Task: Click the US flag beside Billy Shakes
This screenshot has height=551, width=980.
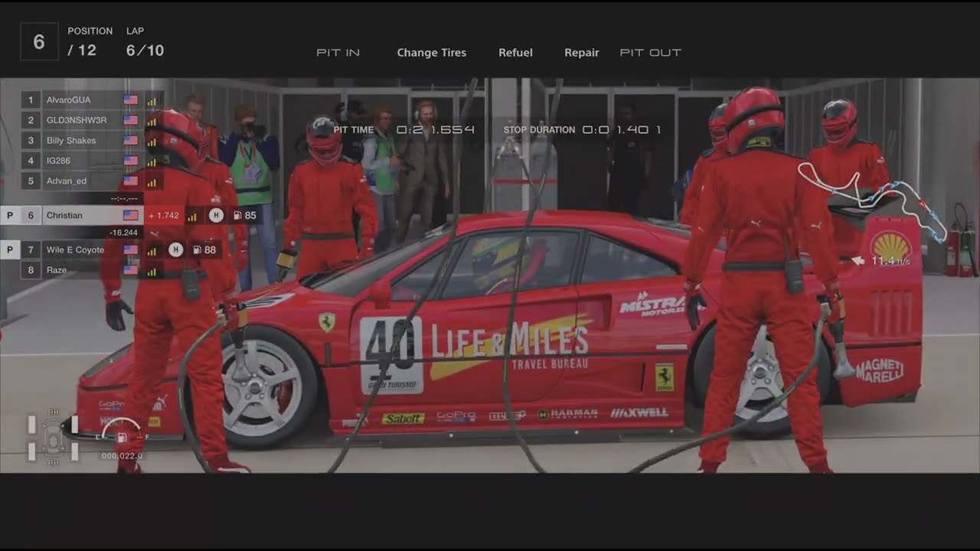Action: pyautogui.click(x=130, y=140)
